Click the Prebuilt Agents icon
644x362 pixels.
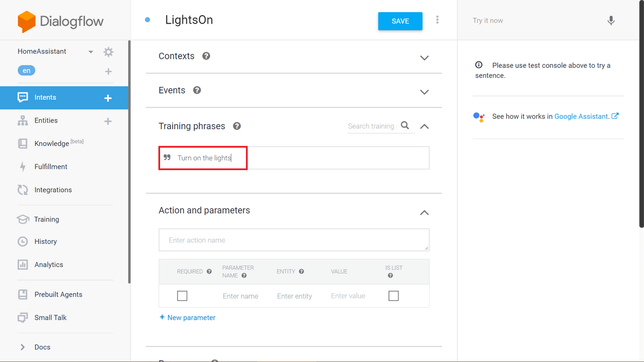23,295
